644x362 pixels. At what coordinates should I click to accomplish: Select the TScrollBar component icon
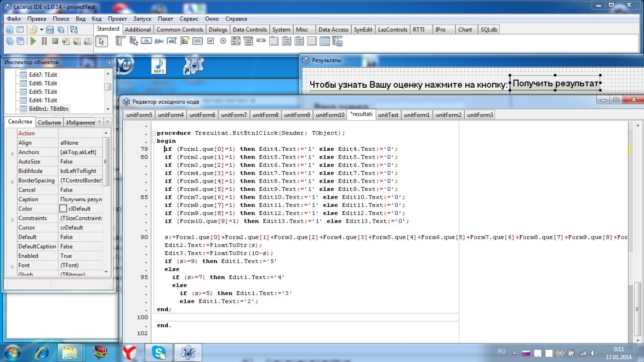[261, 41]
